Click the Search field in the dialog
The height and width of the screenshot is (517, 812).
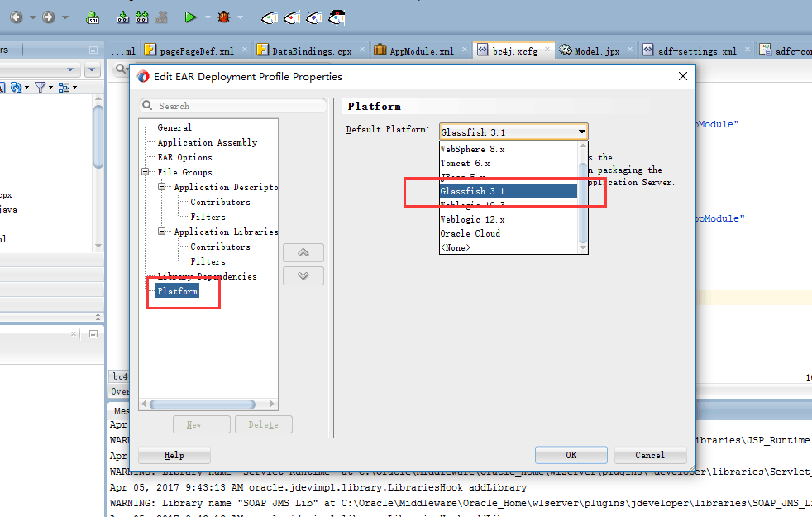[x=233, y=106]
